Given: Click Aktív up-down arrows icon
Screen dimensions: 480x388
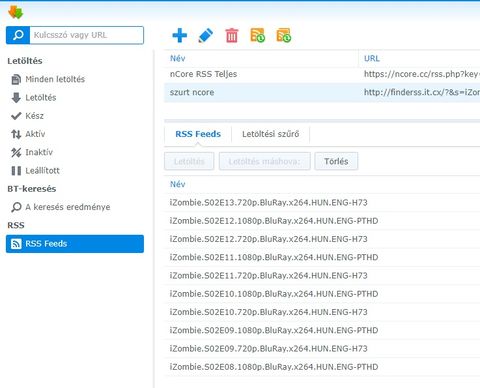Looking at the screenshot, I should point(16,134).
